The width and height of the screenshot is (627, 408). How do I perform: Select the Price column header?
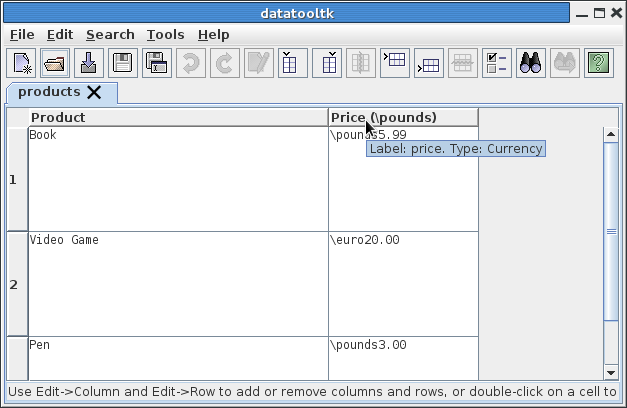403,117
